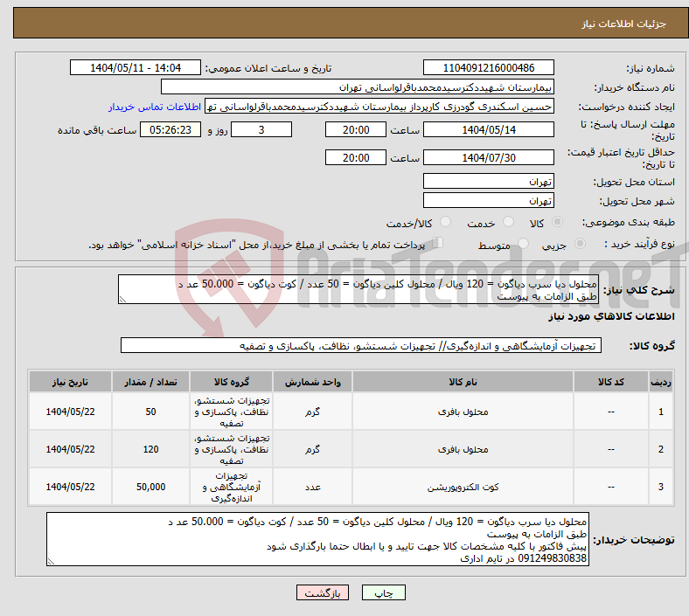Screen dimensions: 689x616
Task: Click the گروه کالا goods group field
Action: [361, 345]
